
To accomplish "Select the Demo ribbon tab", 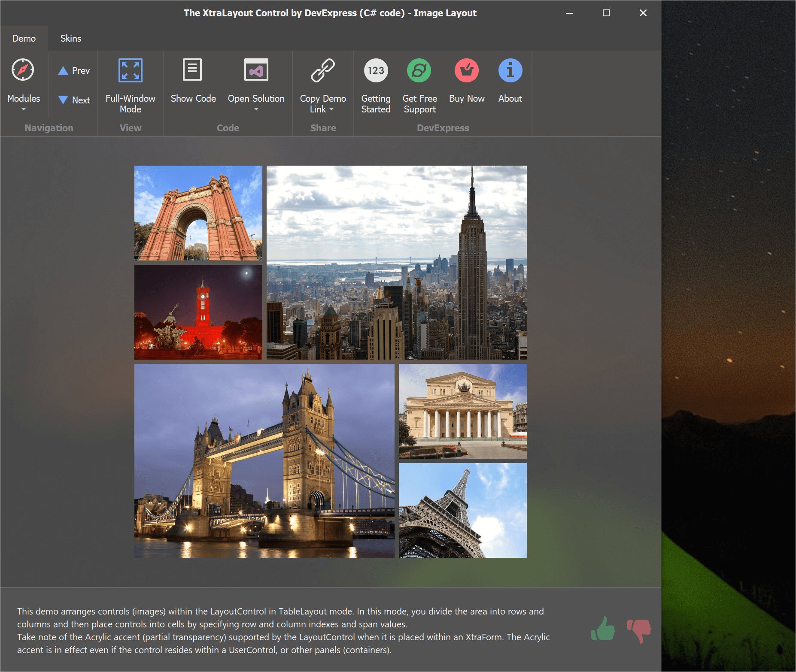I will pyautogui.click(x=24, y=38).
